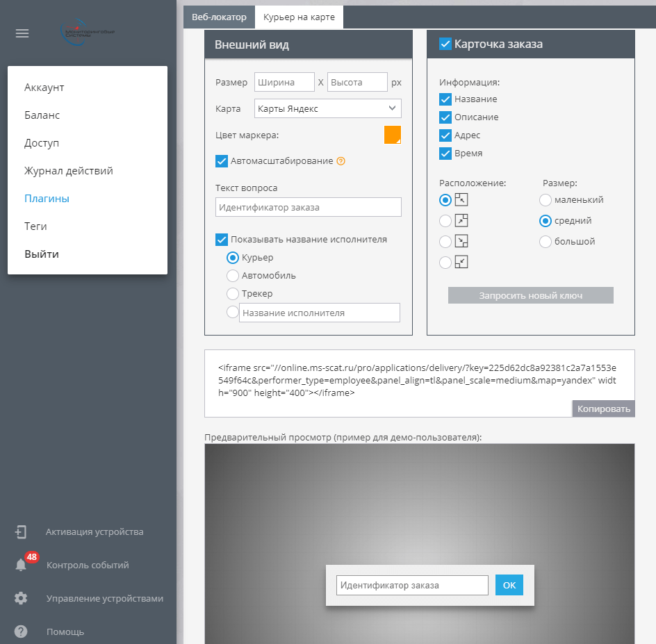Choose the большой size option

(546, 242)
